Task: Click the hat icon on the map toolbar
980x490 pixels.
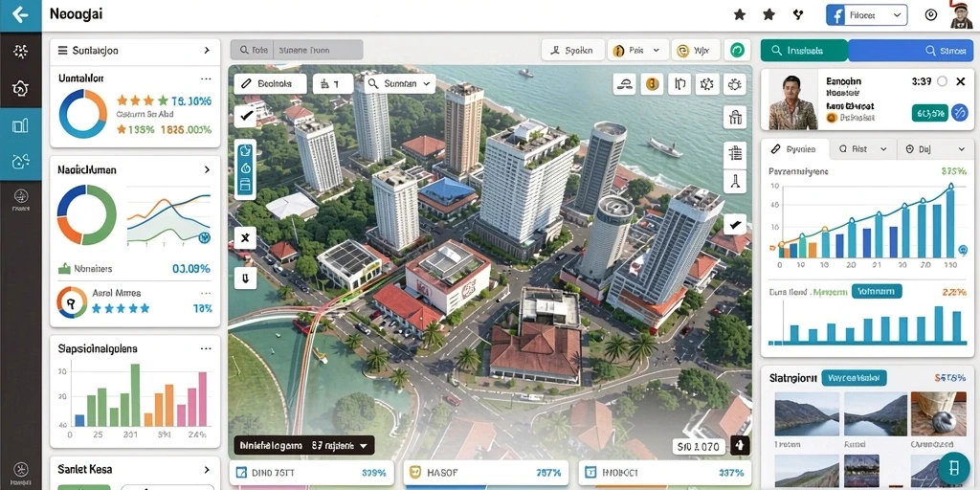Action: [x=625, y=84]
